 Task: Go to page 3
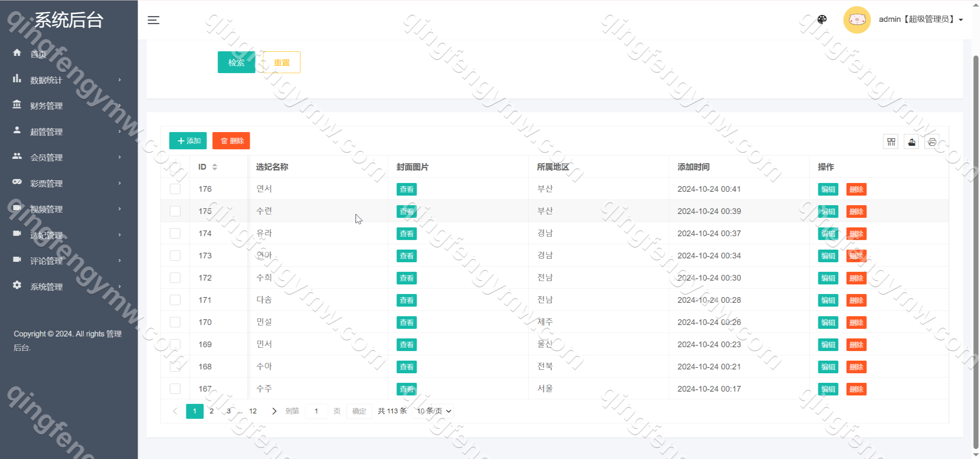tap(229, 411)
